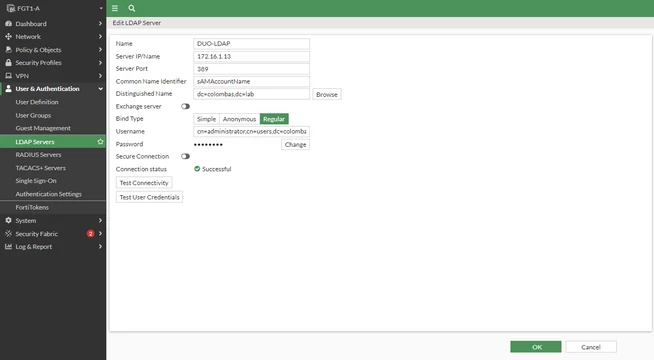The width and height of the screenshot is (654, 360).
Task: Click the green Successful status checkmark
Action: point(197,169)
